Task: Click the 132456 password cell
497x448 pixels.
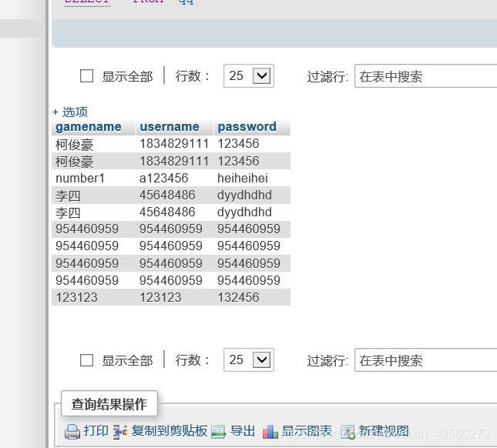Action: coord(252,297)
